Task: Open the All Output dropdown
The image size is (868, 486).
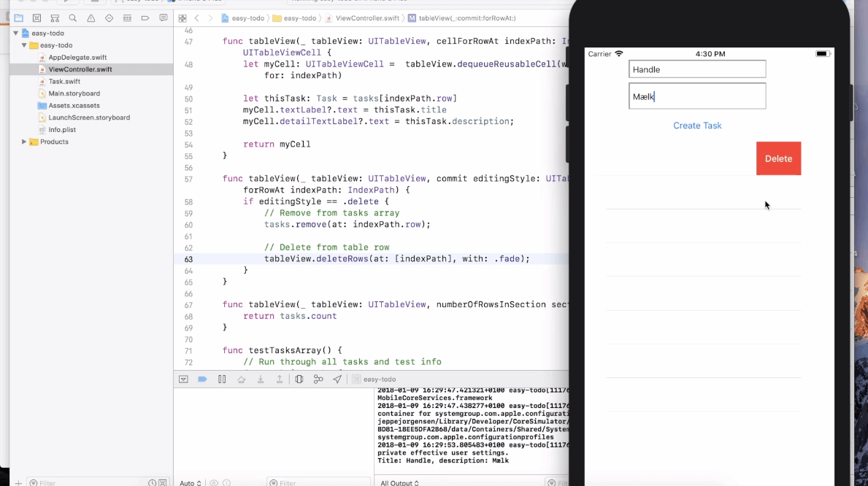Action: pyautogui.click(x=399, y=482)
